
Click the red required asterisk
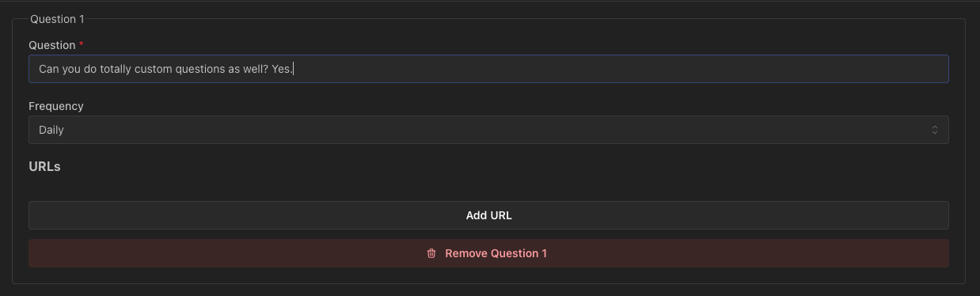point(82,45)
